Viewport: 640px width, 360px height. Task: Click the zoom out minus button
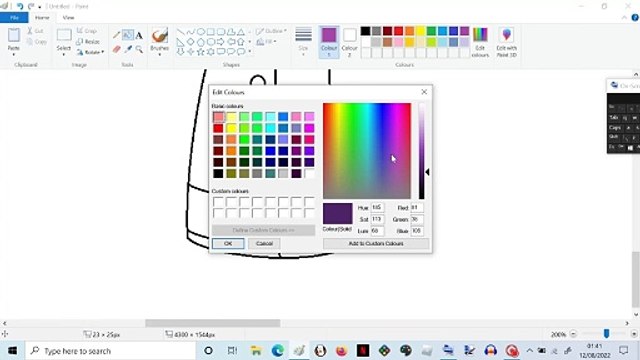tap(573, 334)
